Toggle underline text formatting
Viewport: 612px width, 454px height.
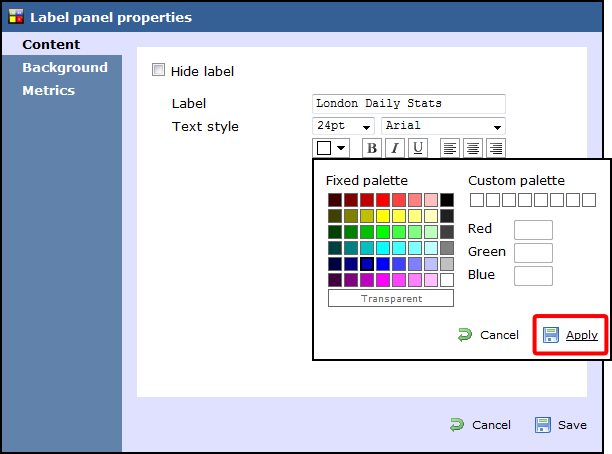coord(418,148)
